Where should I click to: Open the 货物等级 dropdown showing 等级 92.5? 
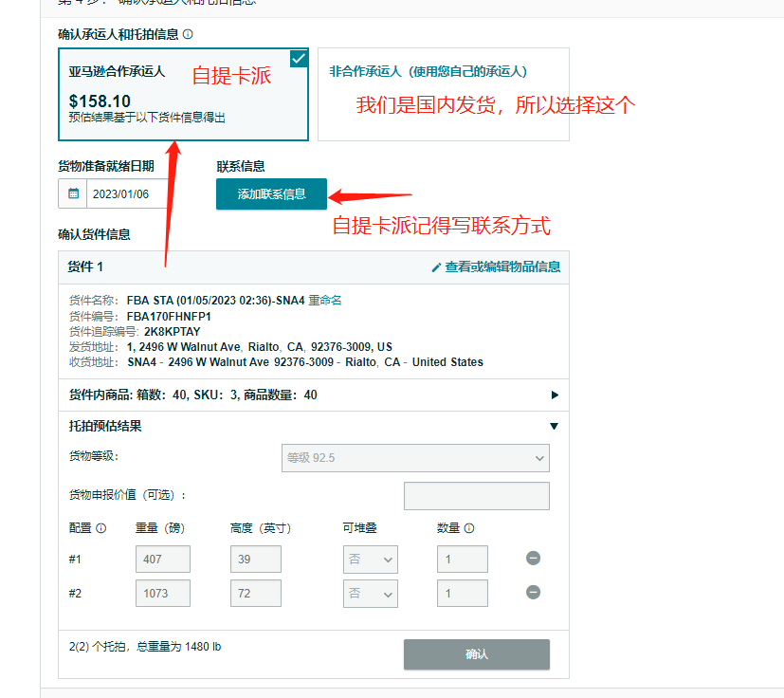click(415, 458)
